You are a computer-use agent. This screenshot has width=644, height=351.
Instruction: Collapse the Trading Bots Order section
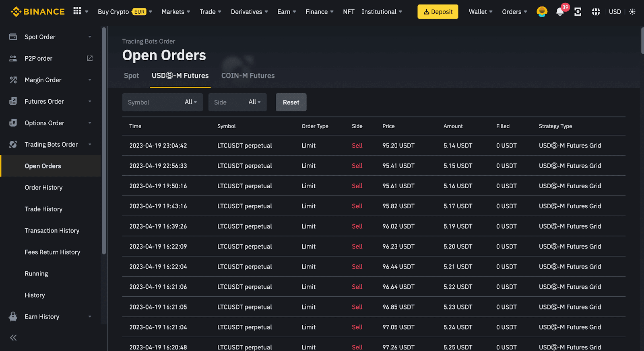(90, 144)
